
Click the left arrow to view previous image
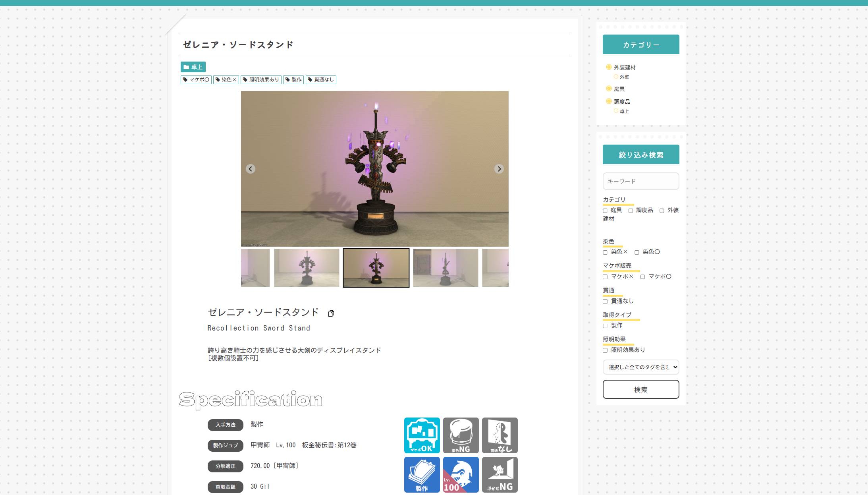pyautogui.click(x=250, y=168)
